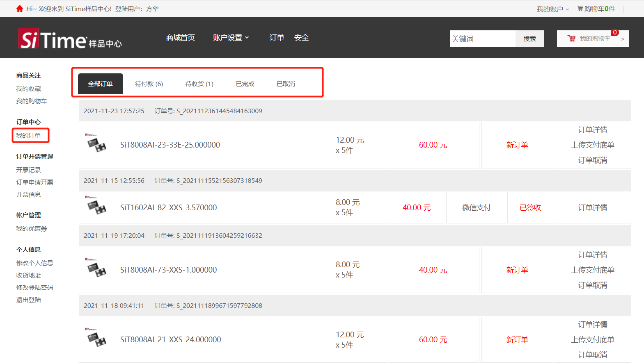Open product SiT8008AI-21-XXS-24.000000
The image size is (644, 364).
tap(170, 339)
